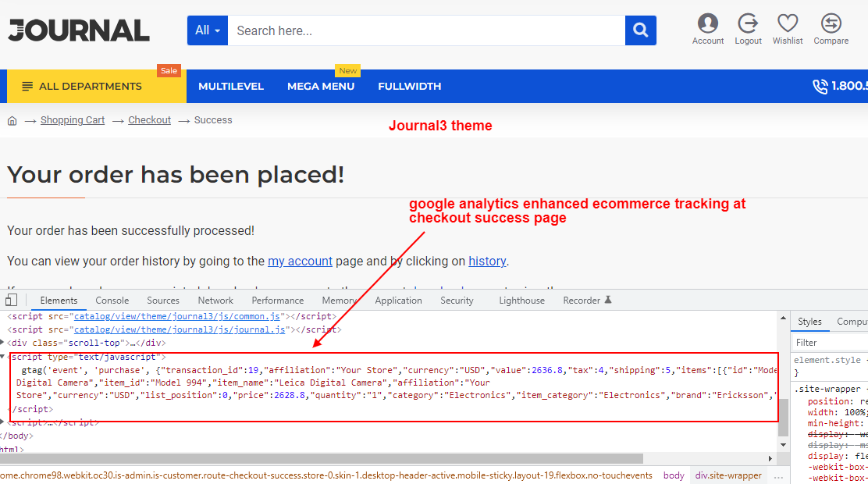Click the .site-wrapper CSS selector
Image resolution: width=868 pixels, height=484 pixels.
point(827,389)
